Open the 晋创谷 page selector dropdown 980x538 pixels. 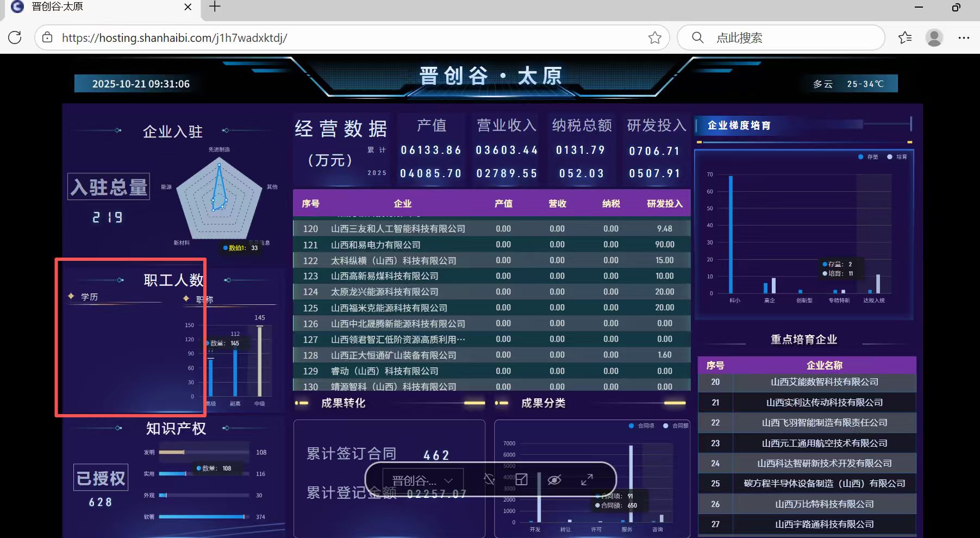click(423, 480)
